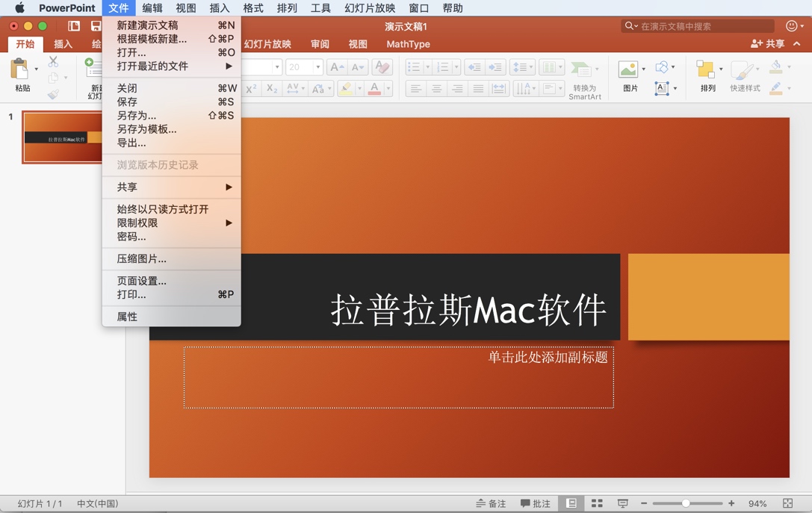Insert a text box icon
This screenshot has height=513, width=812.
661,88
